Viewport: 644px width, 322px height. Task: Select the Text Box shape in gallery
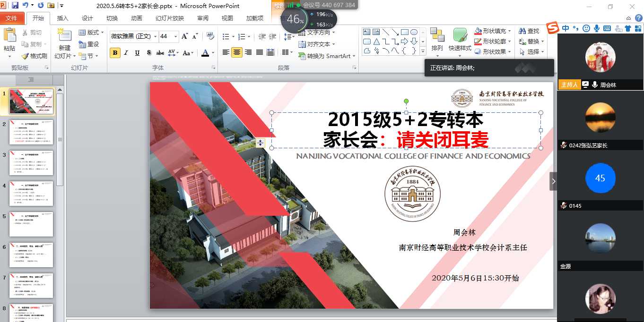click(366, 32)
